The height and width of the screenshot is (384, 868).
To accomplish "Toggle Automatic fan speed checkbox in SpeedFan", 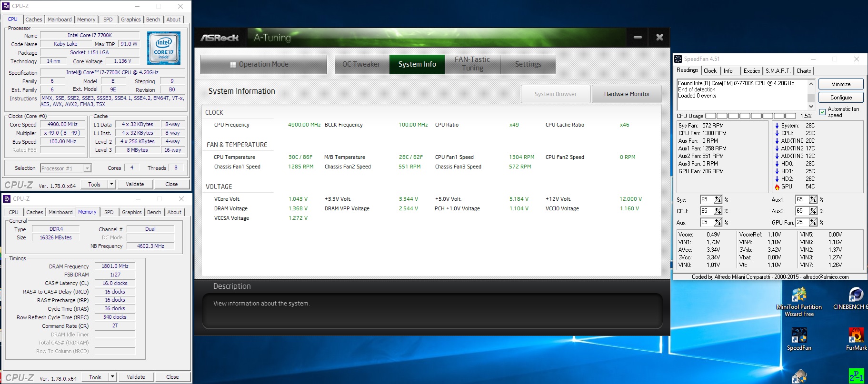I will point(823,112).
